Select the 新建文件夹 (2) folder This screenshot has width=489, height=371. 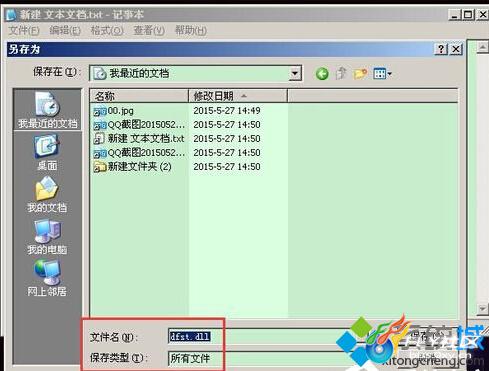(133, 166)
